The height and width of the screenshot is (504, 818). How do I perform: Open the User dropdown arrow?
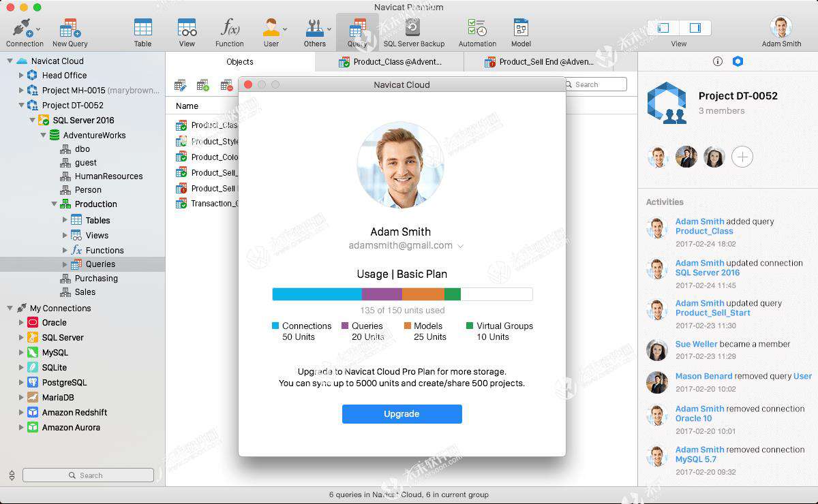285,29
